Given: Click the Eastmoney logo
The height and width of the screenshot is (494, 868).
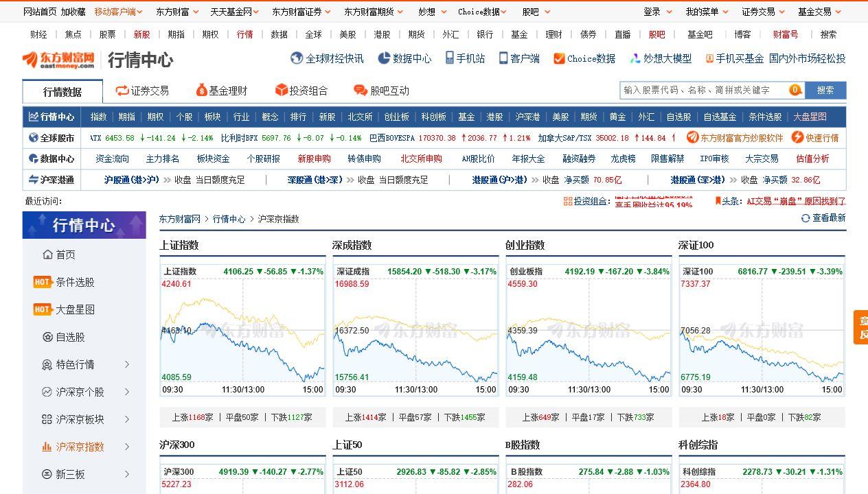Looking at the screenshot, I should click(58, 60).
